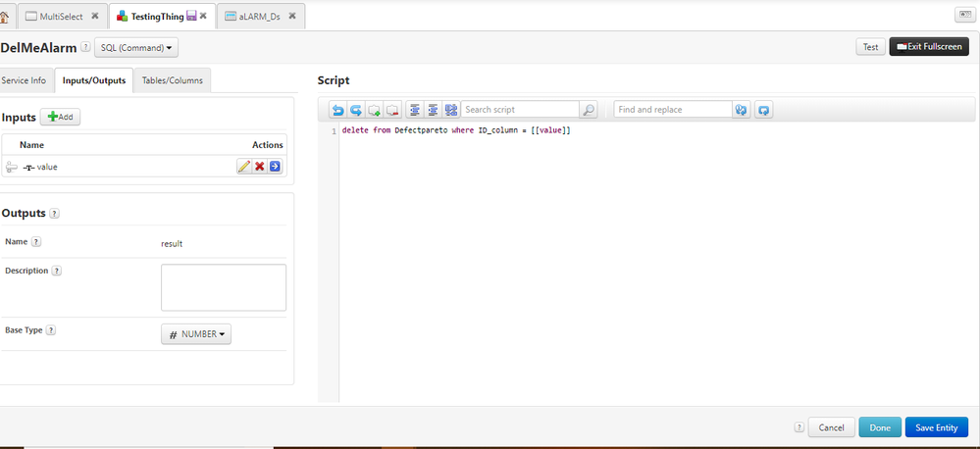
Task: Click blue arrow icon for value input
Action: pos(275,167)
